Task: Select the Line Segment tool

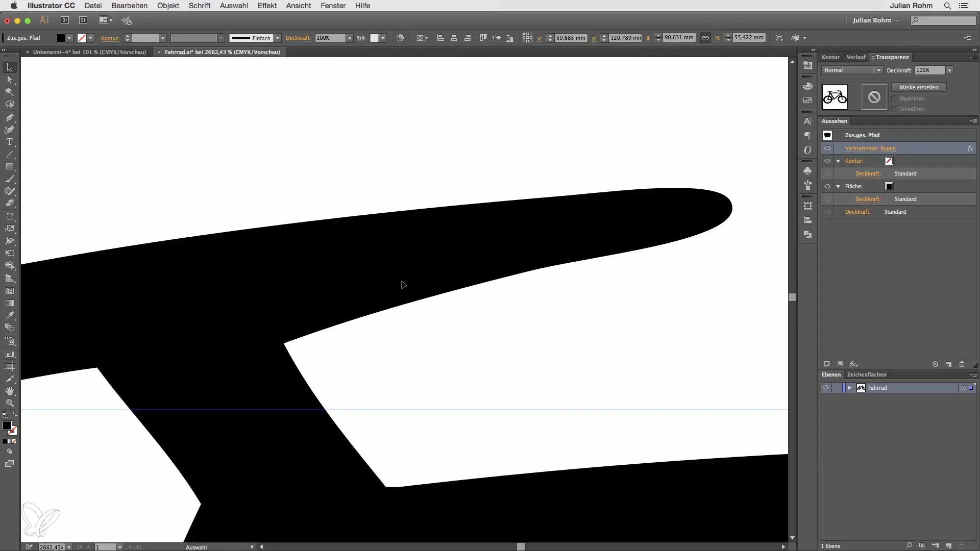Action: [x=10, y=154]
